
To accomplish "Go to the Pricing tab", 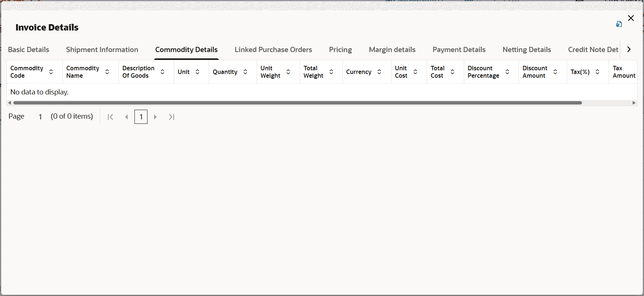I will (x=341, y=50).
